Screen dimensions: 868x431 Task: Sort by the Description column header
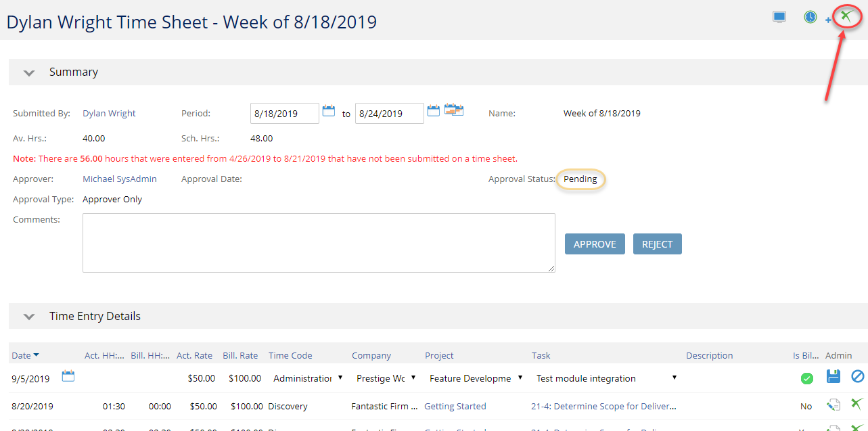pyautogui.click(x=709, y=355)
